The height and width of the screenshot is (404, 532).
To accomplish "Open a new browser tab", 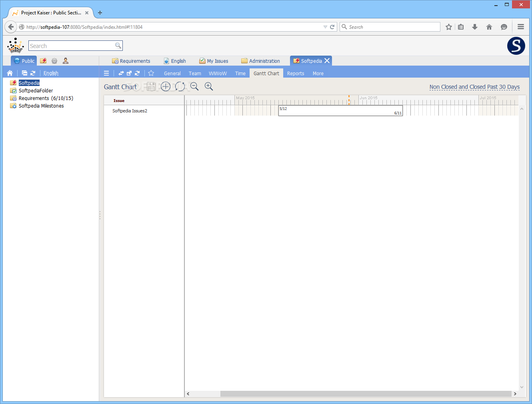I will [x=100, y=13].
